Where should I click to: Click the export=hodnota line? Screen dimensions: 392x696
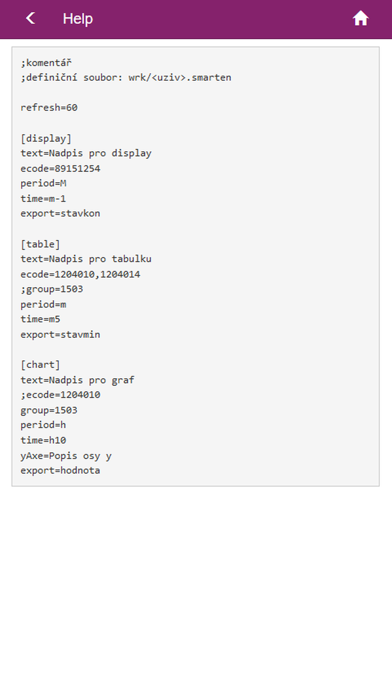(x=60, y=471)
